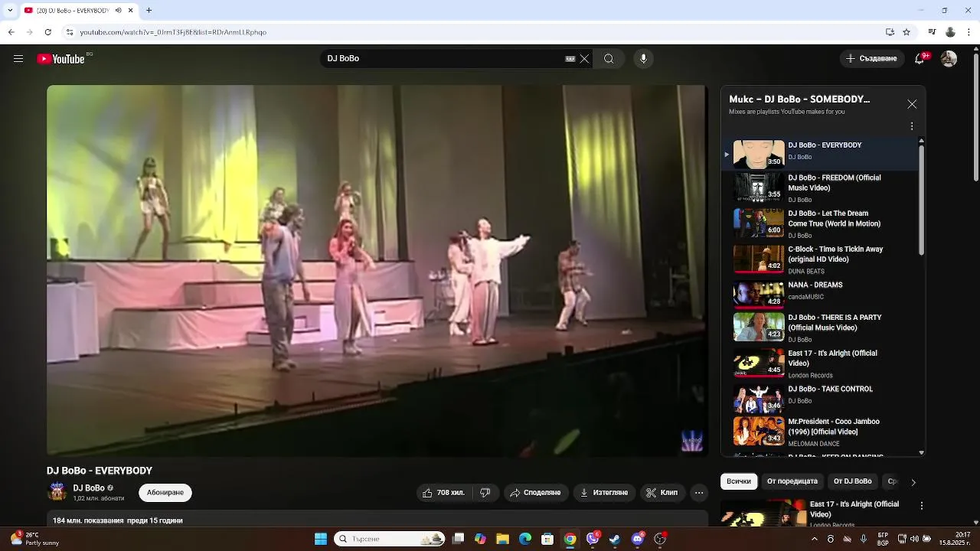The height and width of the screenshot is (551, 980).
Task: Open the mix playlist options menu
Action: coord(912,126)
